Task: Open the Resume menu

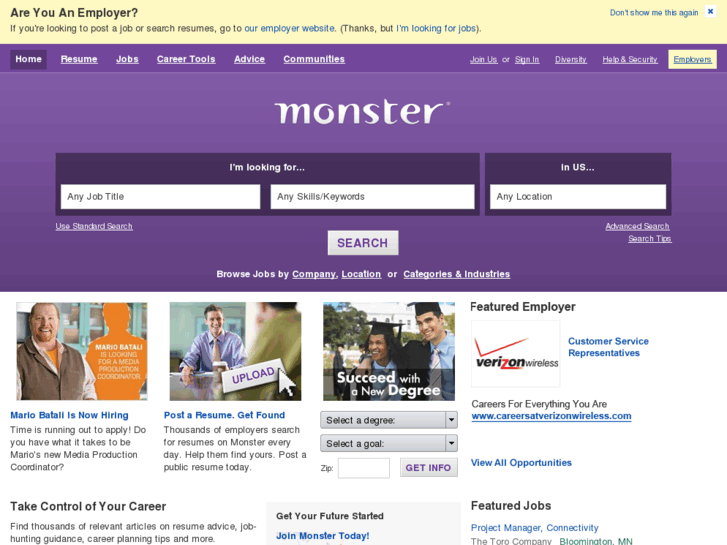Action: point(79,59)
